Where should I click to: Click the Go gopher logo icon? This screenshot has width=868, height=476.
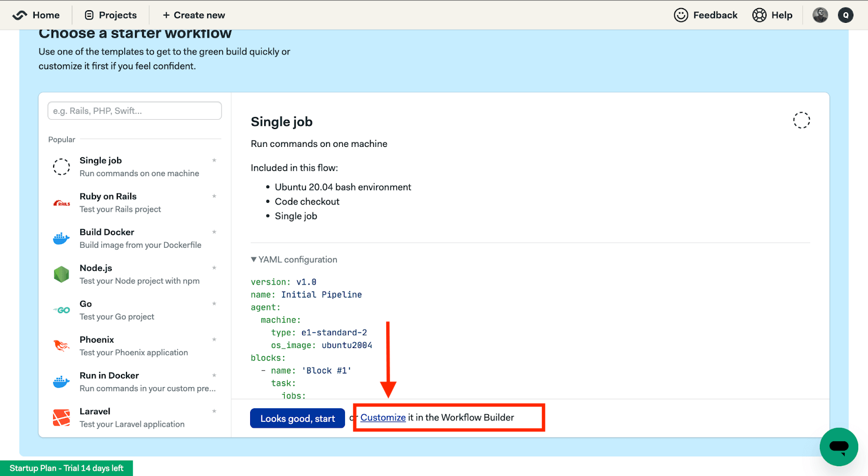[62, 310]
